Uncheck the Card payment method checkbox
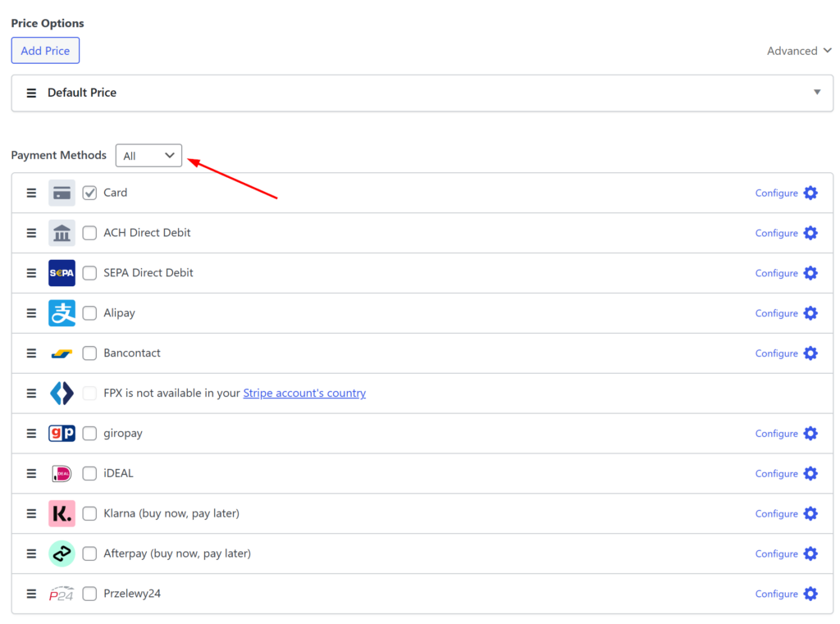840x624 pixels. 89,193
